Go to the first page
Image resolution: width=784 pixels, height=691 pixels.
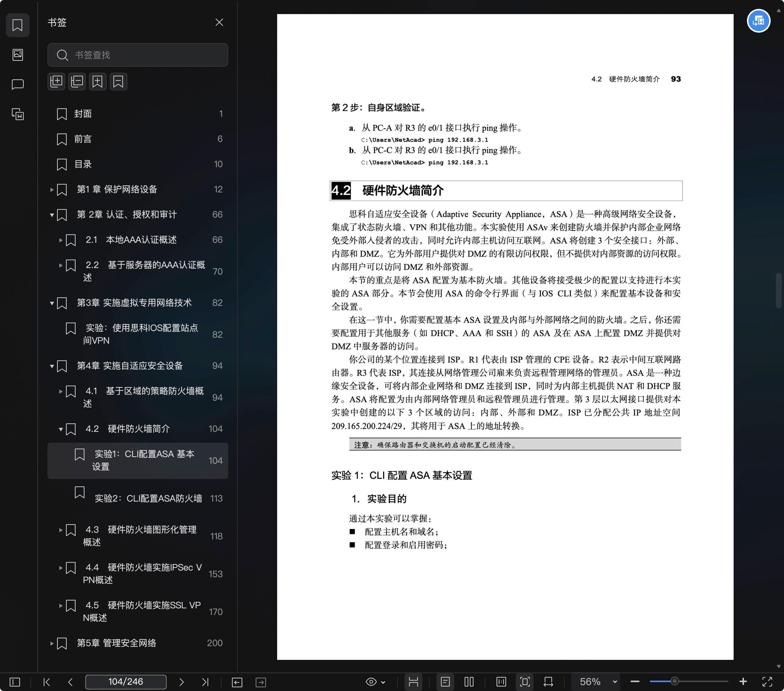pos(47,682)
